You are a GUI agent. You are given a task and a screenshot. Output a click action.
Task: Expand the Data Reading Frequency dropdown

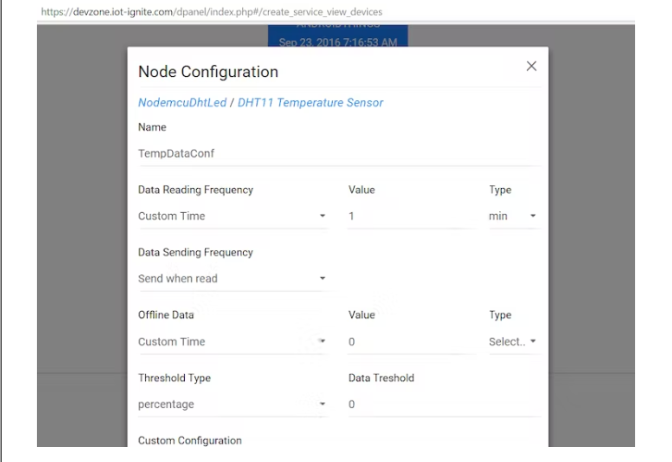click(x=232, y=216)
